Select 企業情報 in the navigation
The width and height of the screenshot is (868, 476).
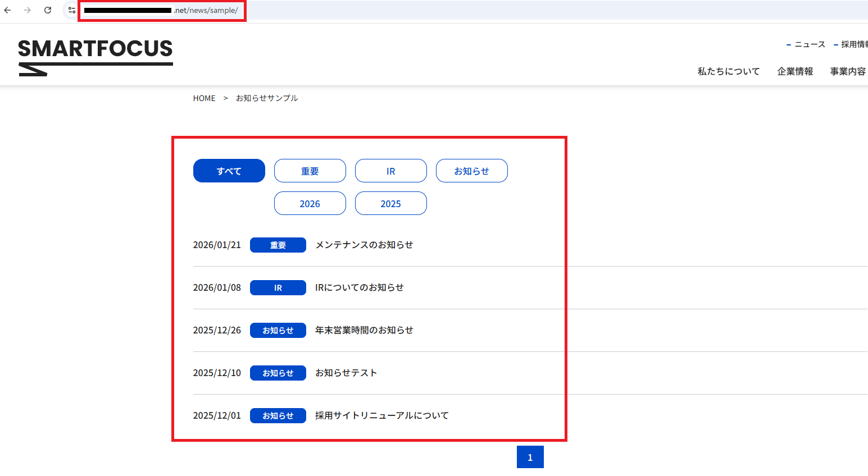[795, 71]
